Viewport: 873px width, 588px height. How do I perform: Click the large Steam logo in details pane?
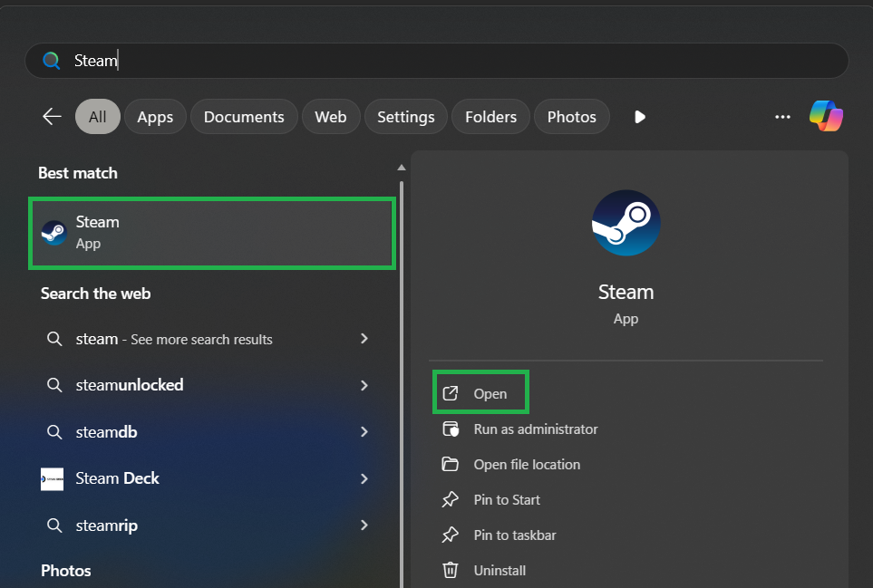pos(626,223)
